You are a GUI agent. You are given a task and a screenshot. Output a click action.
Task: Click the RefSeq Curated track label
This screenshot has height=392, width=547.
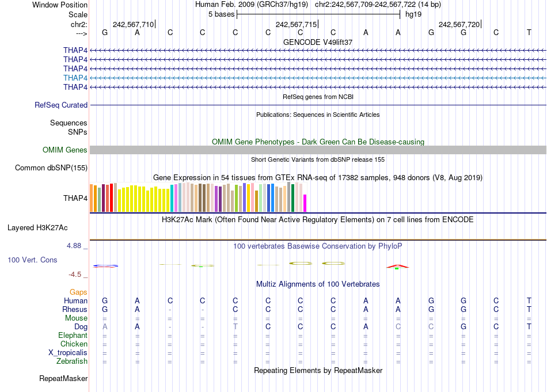pyautogui.click(x=61, y=105)
